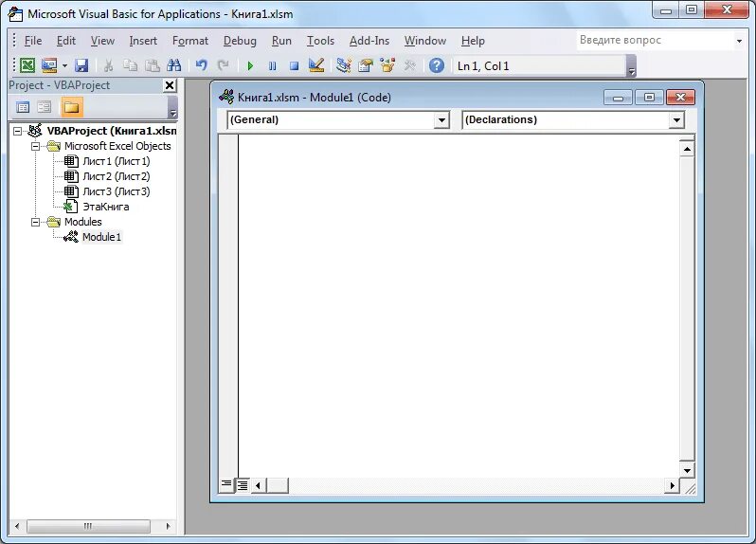The width and height of the screenshot is (756, 544).
Task: Collapse the Modules folder
Action: point(35,223)
